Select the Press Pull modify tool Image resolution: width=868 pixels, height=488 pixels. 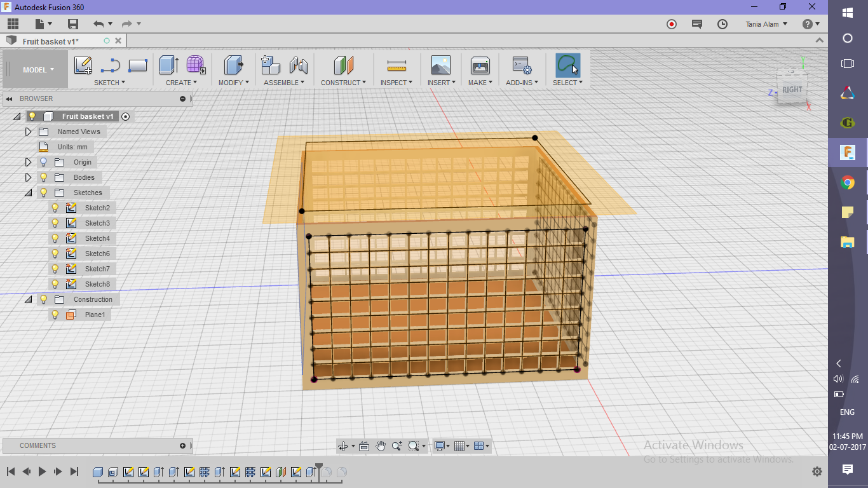[233, 65]
